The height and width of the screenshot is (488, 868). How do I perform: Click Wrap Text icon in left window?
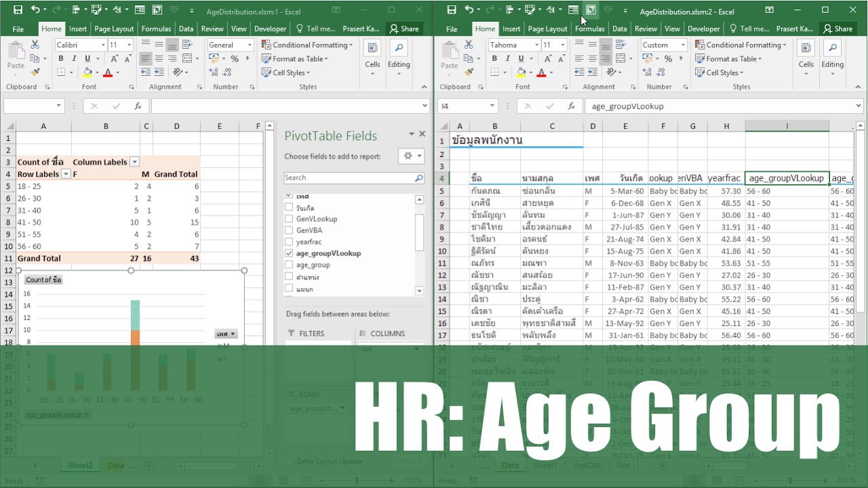186,45
